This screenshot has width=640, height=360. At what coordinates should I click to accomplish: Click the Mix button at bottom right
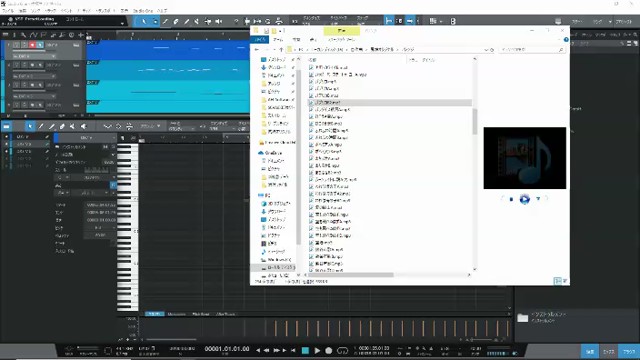609,351
